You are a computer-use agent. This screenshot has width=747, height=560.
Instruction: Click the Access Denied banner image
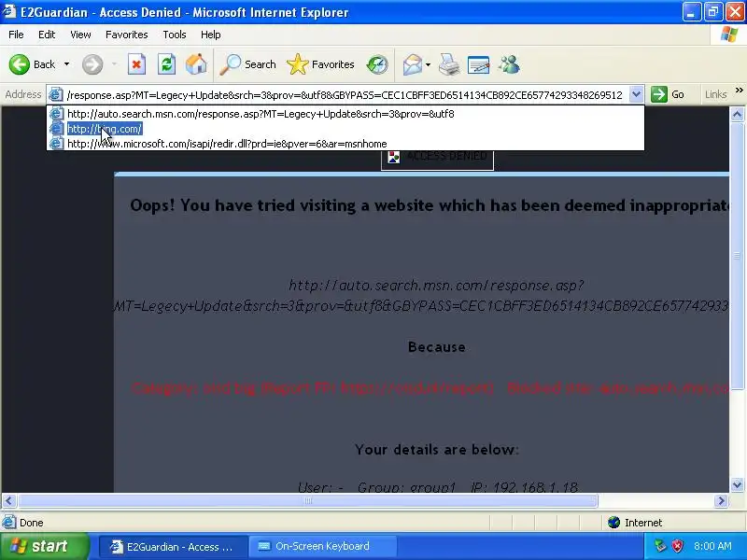pos(437,160)
